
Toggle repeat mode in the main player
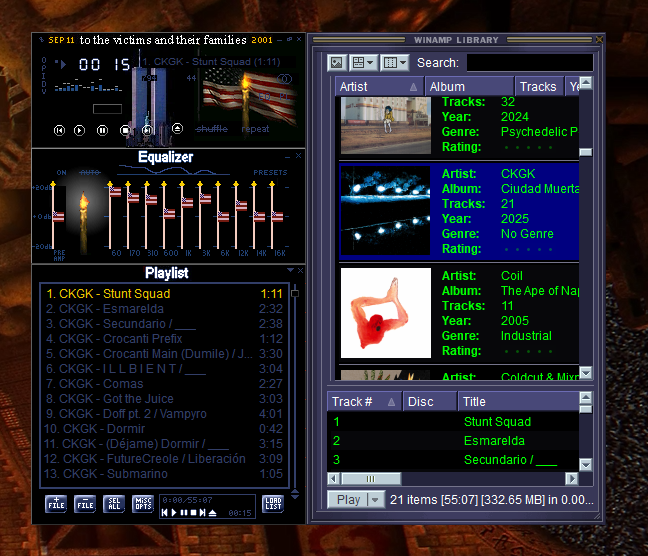[x=255, y=129]
